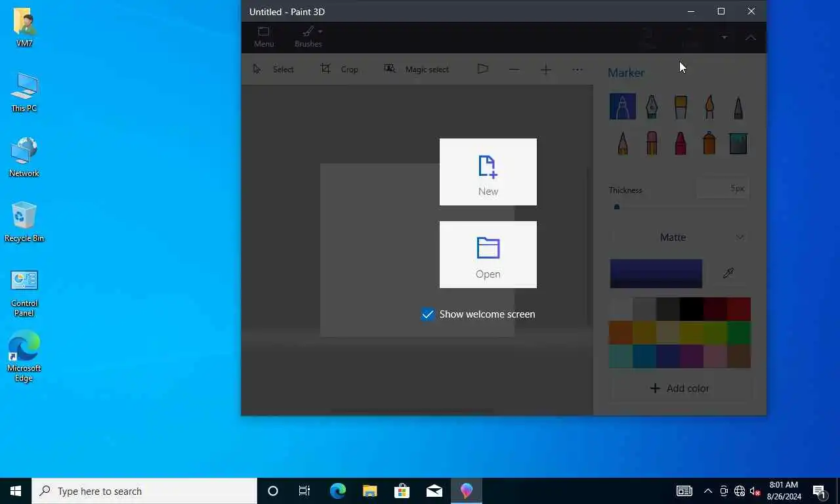The width and height of the screenshot is (840, 504).
Task: Activate the eyedropper color picker
Action: point(728,274)
